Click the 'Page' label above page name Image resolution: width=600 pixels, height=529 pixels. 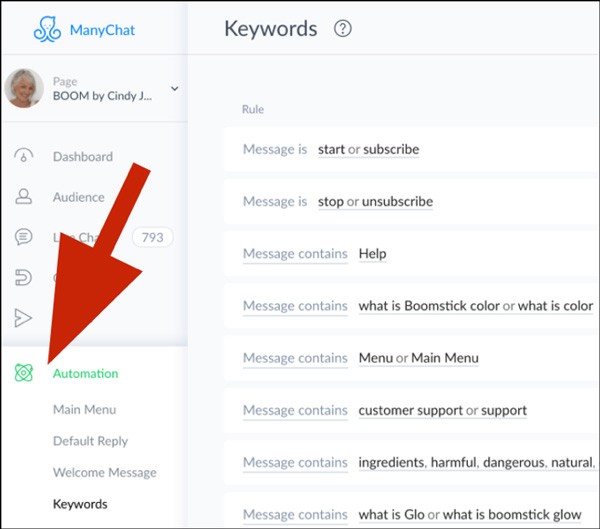65,82
